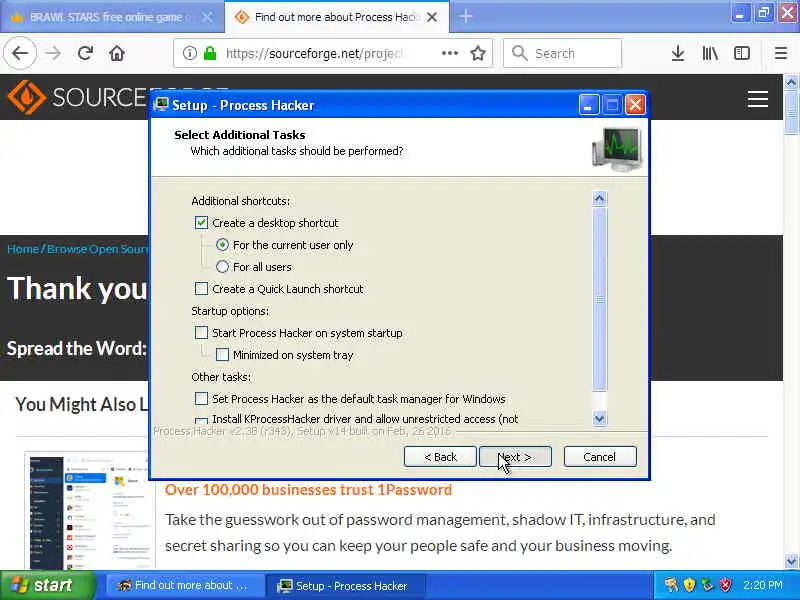Enable Start Process Hacker on system startup
This screenshot has height=600, width=800.
click(202, 333)
